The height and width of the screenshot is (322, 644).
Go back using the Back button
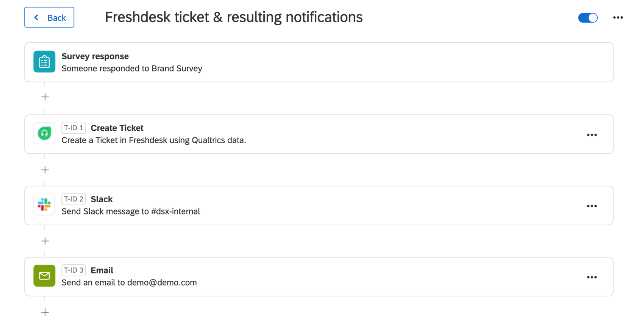(49, 17)
